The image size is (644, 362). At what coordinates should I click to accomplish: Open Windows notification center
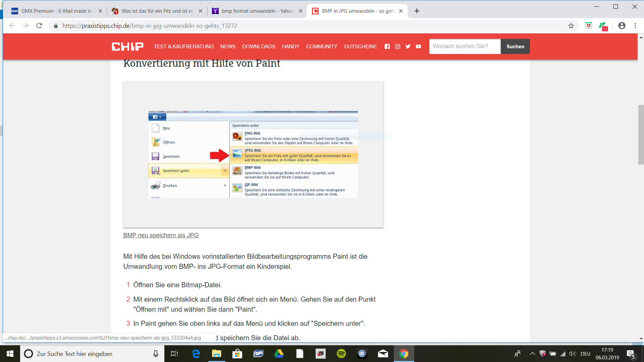[x=631, y=354]
